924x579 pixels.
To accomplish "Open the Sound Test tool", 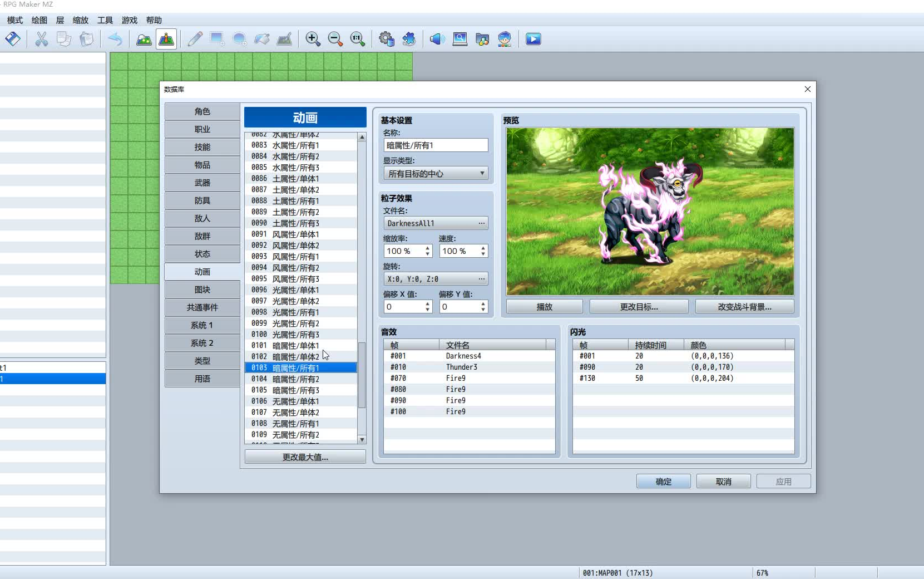I will (x=437, y=39).
